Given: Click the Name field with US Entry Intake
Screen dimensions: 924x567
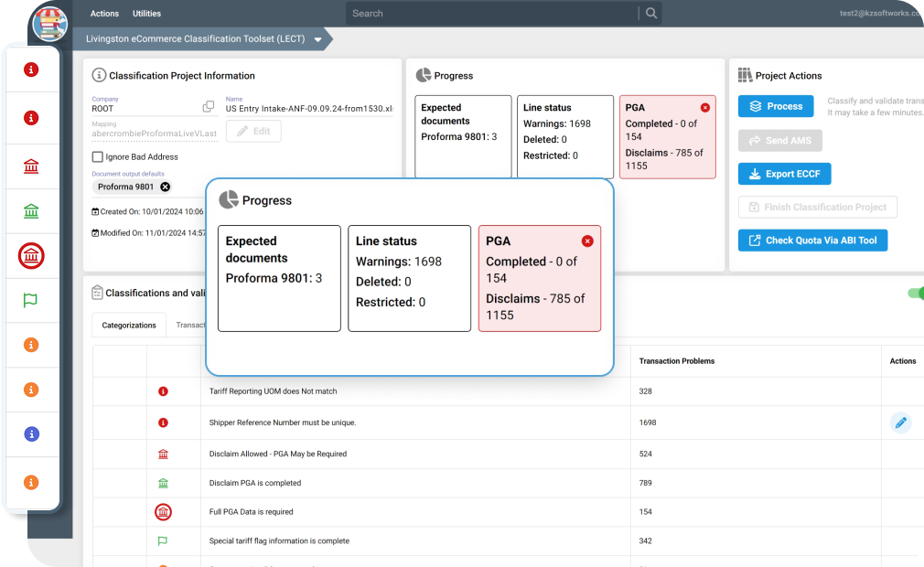Looking at the screenshot, I should [309, 108].
